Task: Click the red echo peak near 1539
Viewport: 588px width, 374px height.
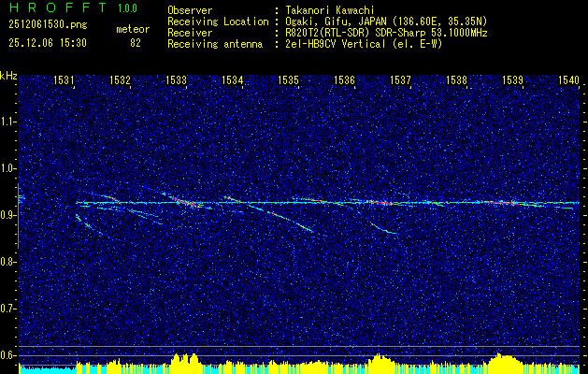Action: 503,203
